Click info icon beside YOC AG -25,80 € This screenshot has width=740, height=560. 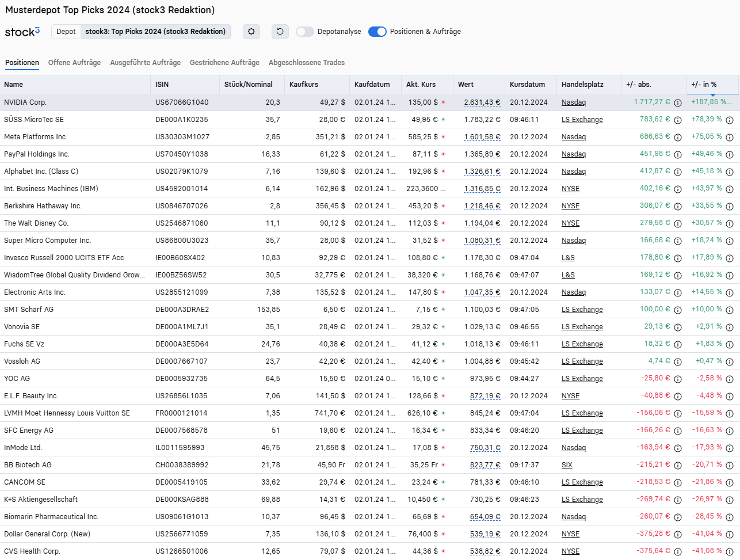point(678,379)
